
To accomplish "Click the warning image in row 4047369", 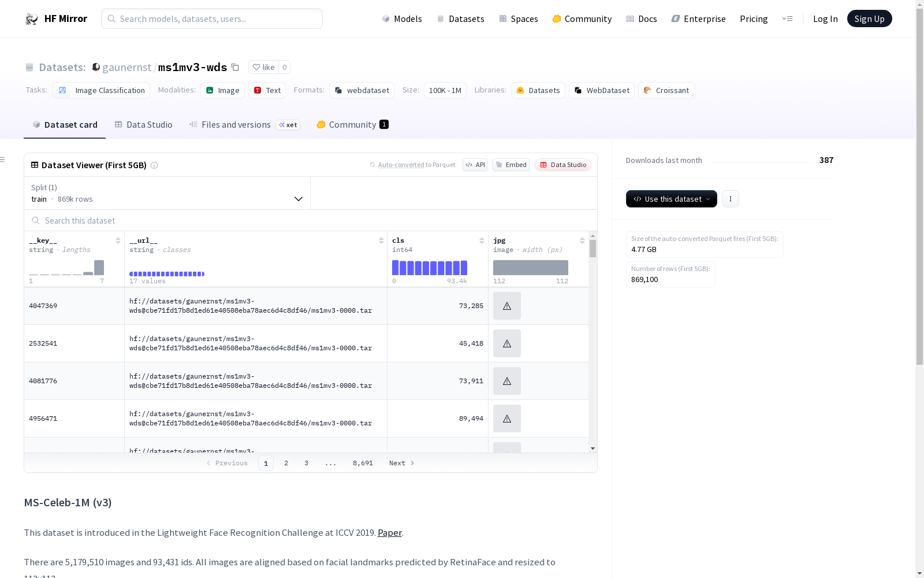I will point(507,306).
